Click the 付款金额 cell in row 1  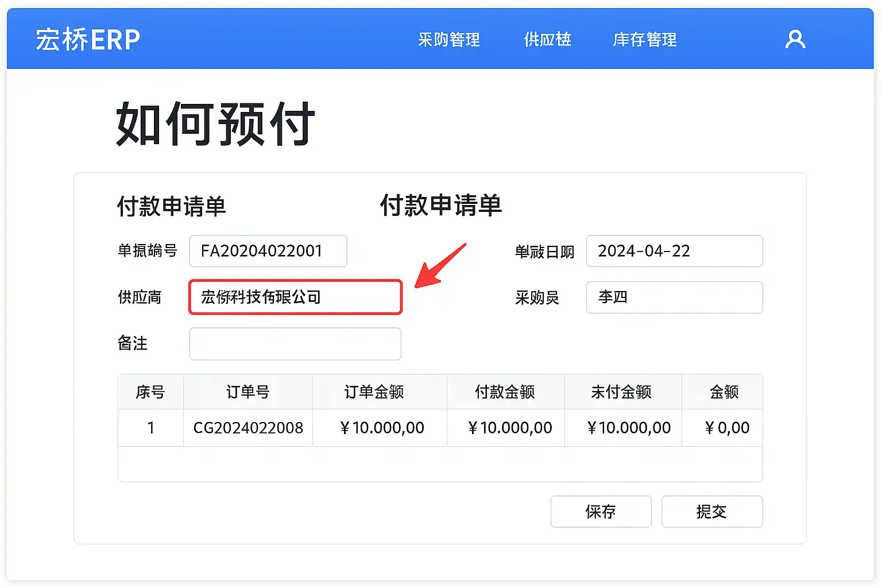click(506, 428)
